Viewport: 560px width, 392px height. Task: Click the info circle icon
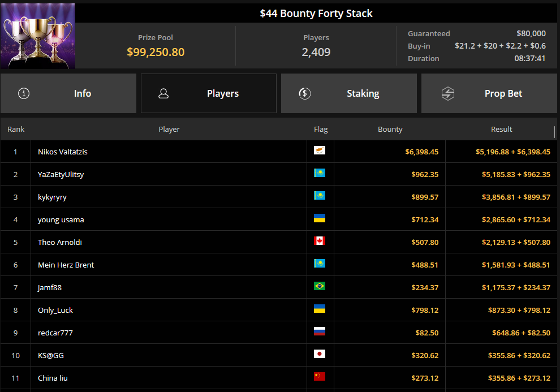tap(24, 93)
